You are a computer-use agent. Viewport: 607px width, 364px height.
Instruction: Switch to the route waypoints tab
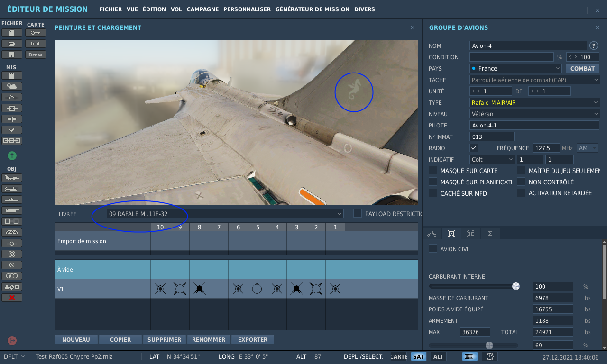pyautogui.click(x=432, y=234)
